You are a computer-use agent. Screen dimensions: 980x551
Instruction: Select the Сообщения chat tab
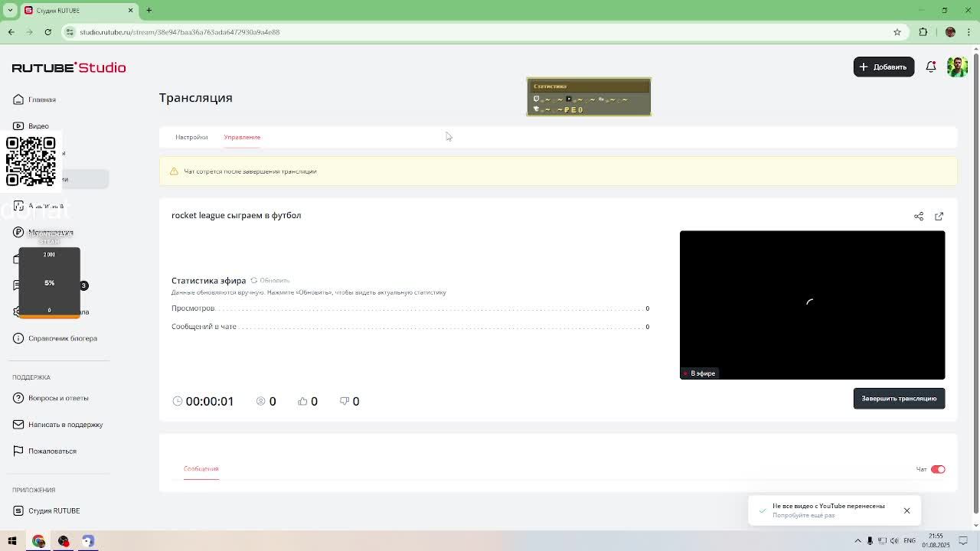coord(201,468)
